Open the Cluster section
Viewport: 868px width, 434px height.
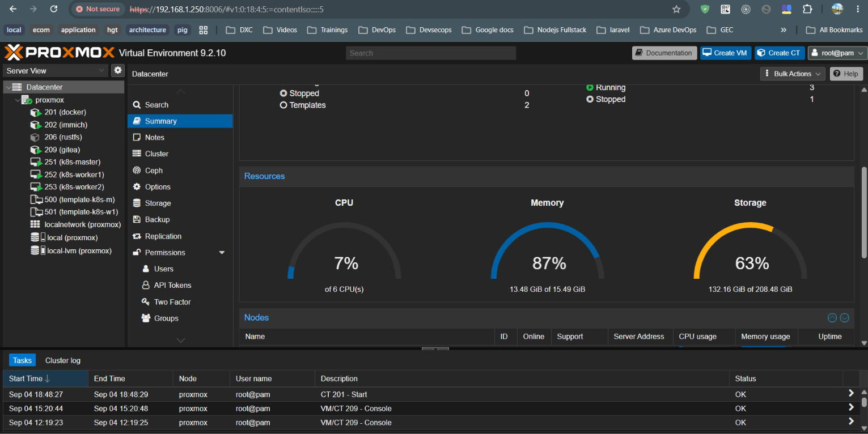180,154
